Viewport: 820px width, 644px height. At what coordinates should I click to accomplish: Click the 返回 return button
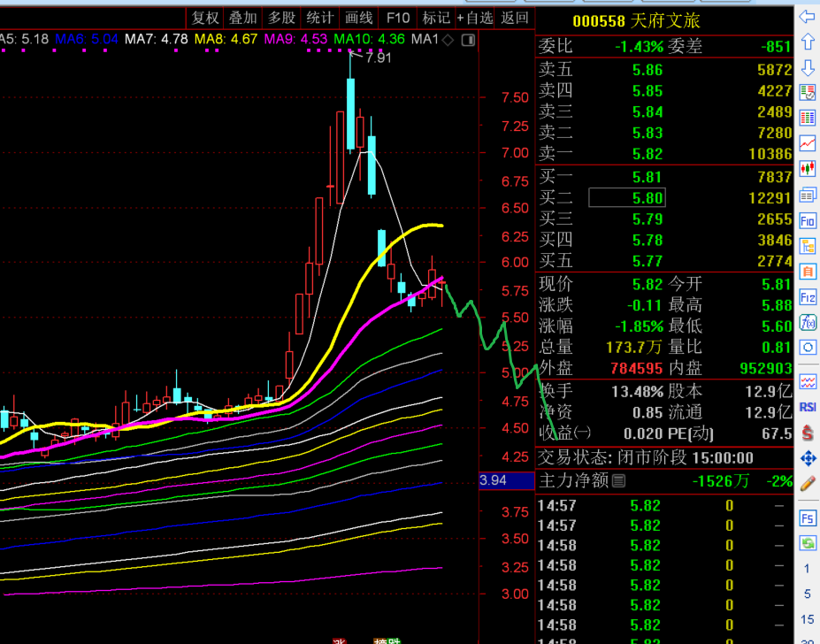pyautogui.click(x=515, y=19)
